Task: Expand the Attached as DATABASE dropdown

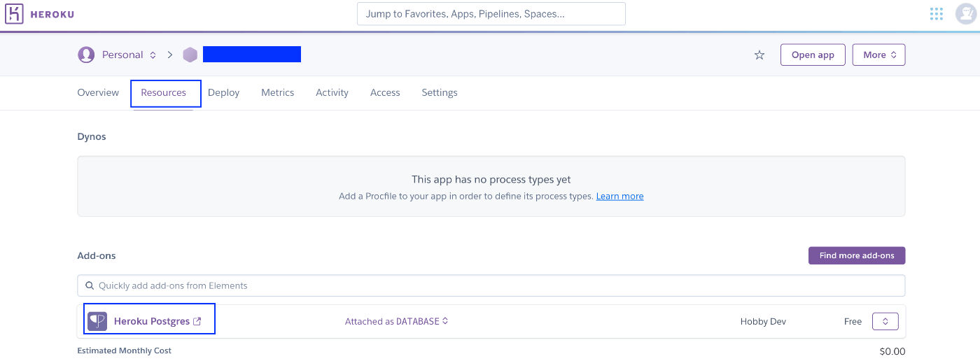Action: pos(396,321)
